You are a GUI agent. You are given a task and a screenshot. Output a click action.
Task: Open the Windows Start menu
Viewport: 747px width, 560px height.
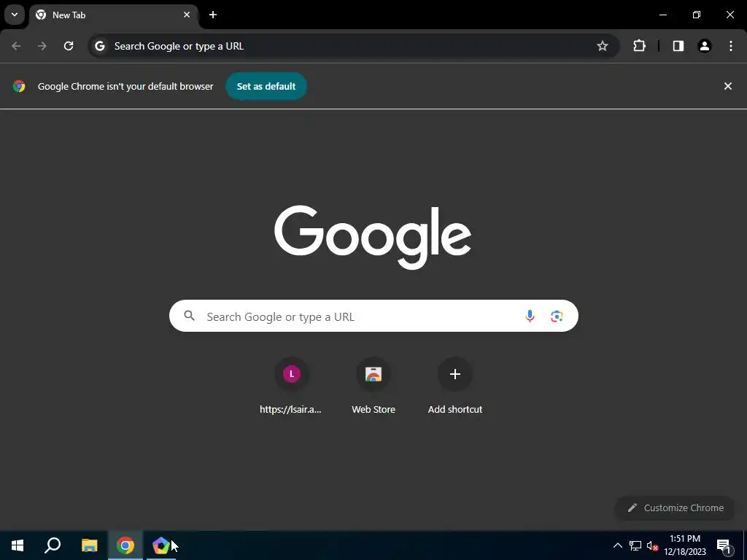coord(18,545)
